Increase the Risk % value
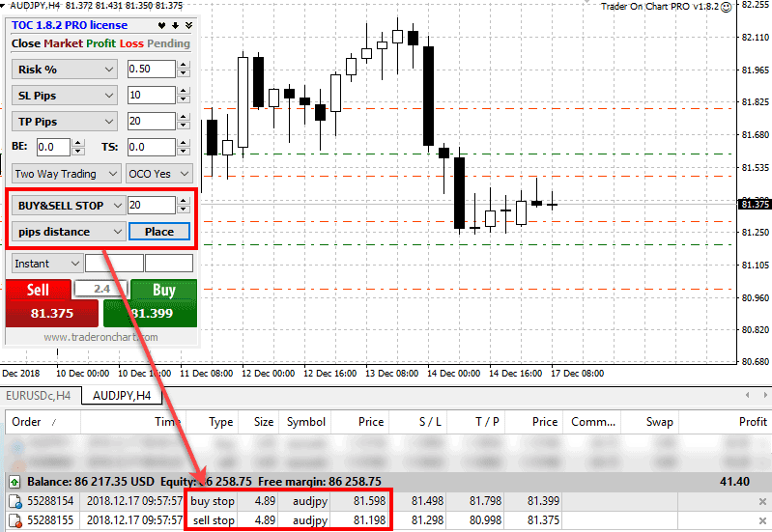 click(x=184, y=65)
